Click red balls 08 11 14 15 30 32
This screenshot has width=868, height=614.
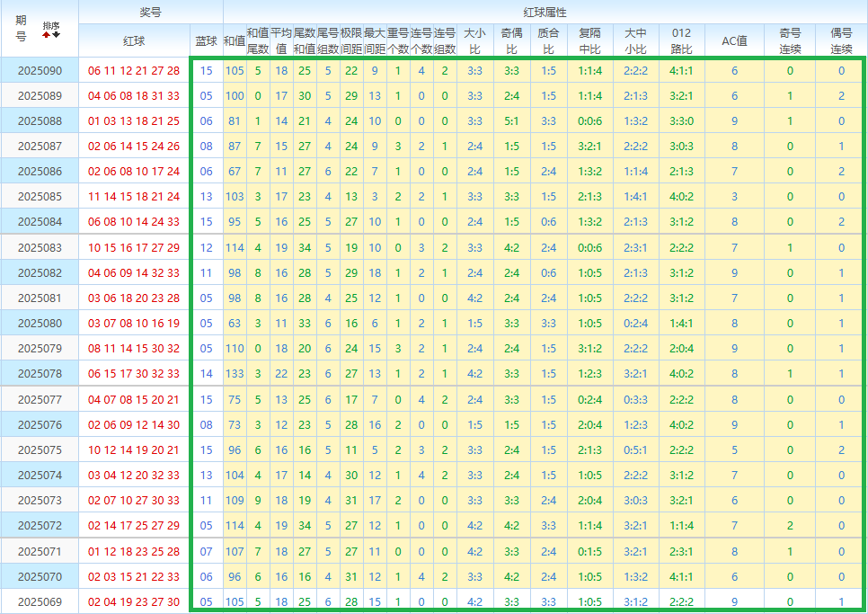pyautogui.click(x=134, y=348)
